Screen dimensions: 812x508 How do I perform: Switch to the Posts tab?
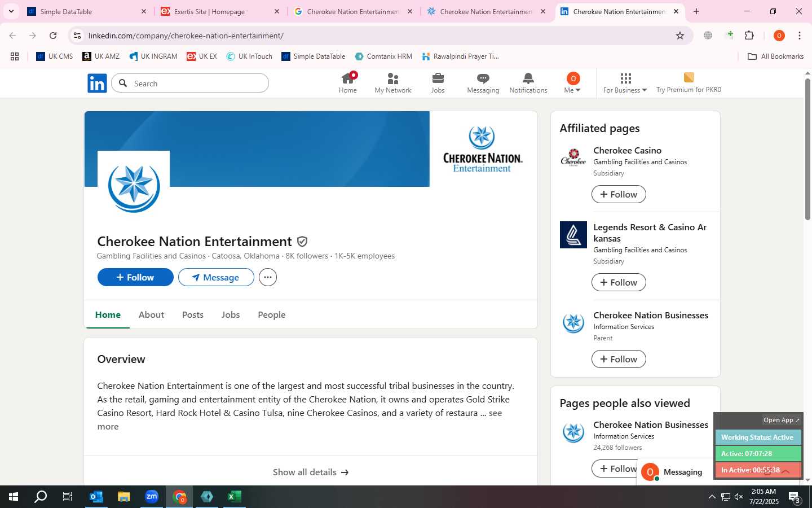[x=193, y=314]
